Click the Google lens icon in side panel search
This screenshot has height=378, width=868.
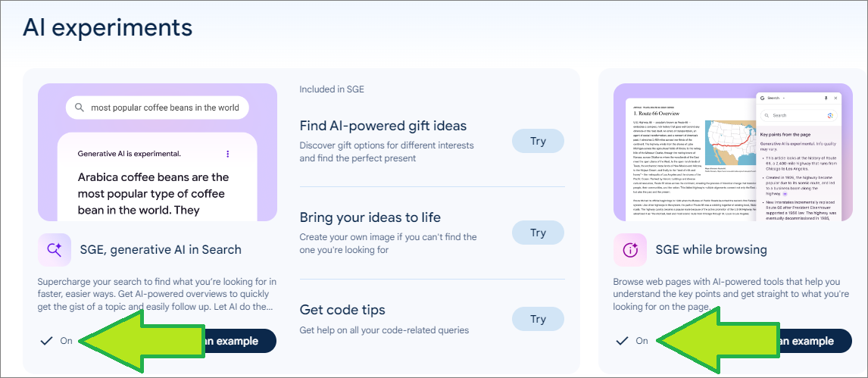point(830,115)
